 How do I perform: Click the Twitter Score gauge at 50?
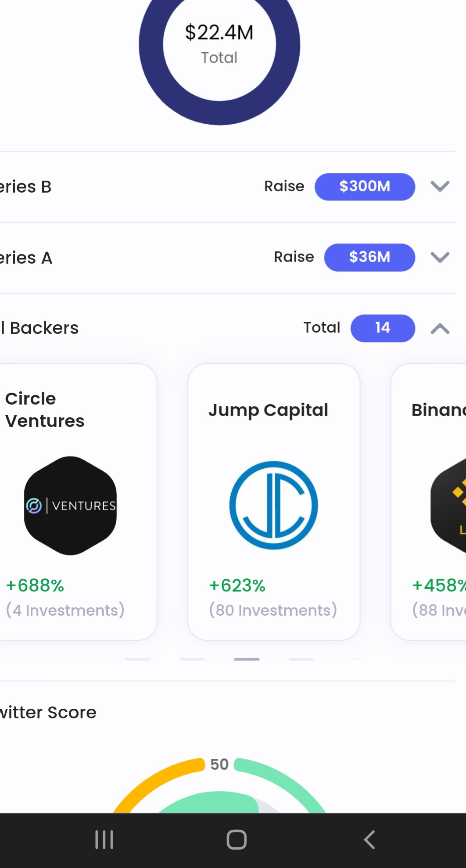pyautogui.click(x=219, y=786)
